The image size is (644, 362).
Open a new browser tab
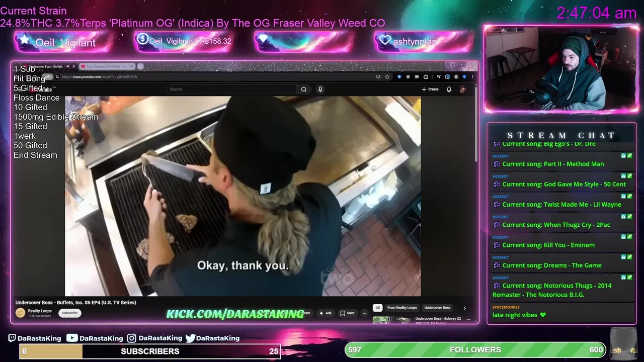point(140,66)
